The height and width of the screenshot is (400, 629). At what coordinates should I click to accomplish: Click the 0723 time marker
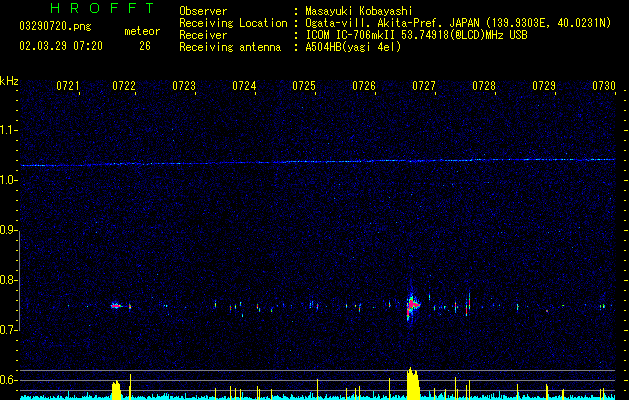click(x=184, y=86)
